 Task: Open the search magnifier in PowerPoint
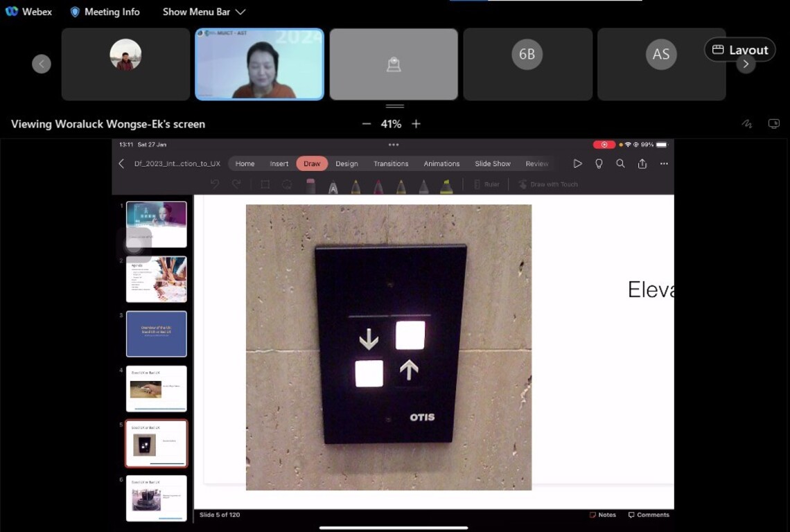tap(620, 163)
